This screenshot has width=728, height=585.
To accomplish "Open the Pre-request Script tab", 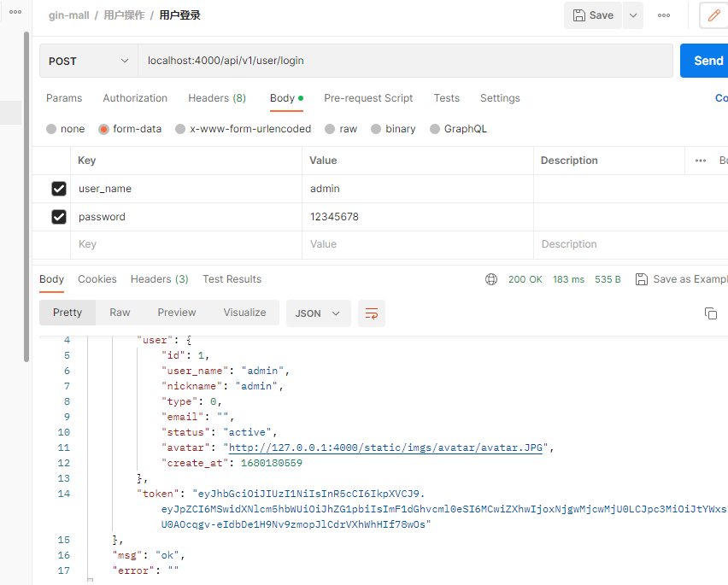I will point(368,98).
